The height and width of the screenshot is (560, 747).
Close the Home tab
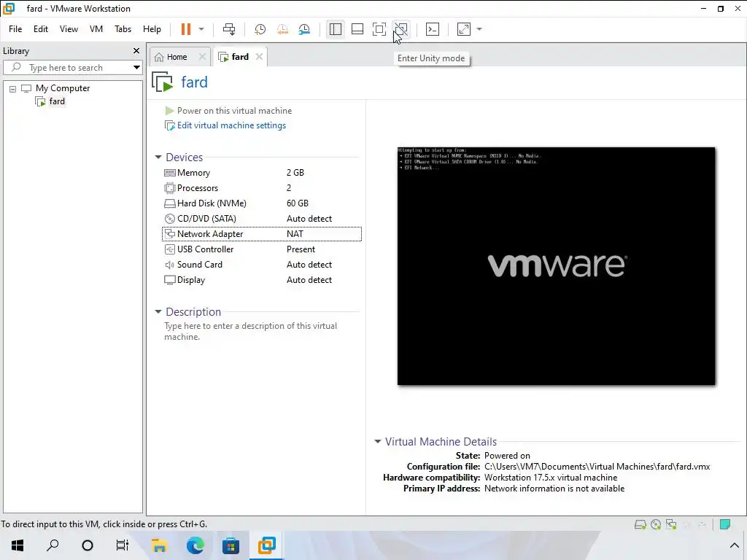(203, 57)
